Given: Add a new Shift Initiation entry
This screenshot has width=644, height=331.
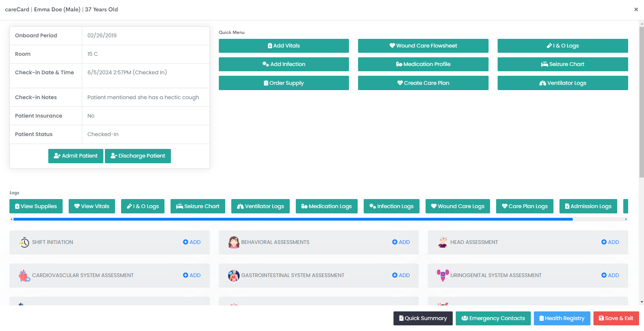Looking at the screenshot, I should (x=192, y=242).
